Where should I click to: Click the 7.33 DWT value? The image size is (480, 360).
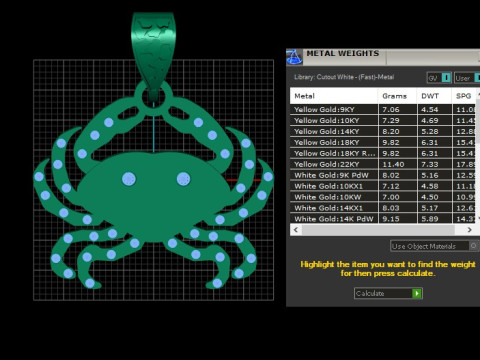(x=429, y=164)
